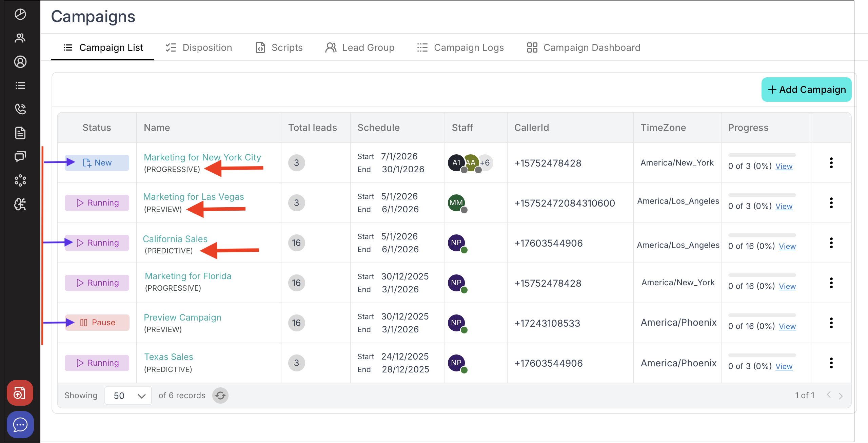The image size is (868, 443).
Task: Click the red upload file button
Action: pyautogui.click(x=20, y=393)
